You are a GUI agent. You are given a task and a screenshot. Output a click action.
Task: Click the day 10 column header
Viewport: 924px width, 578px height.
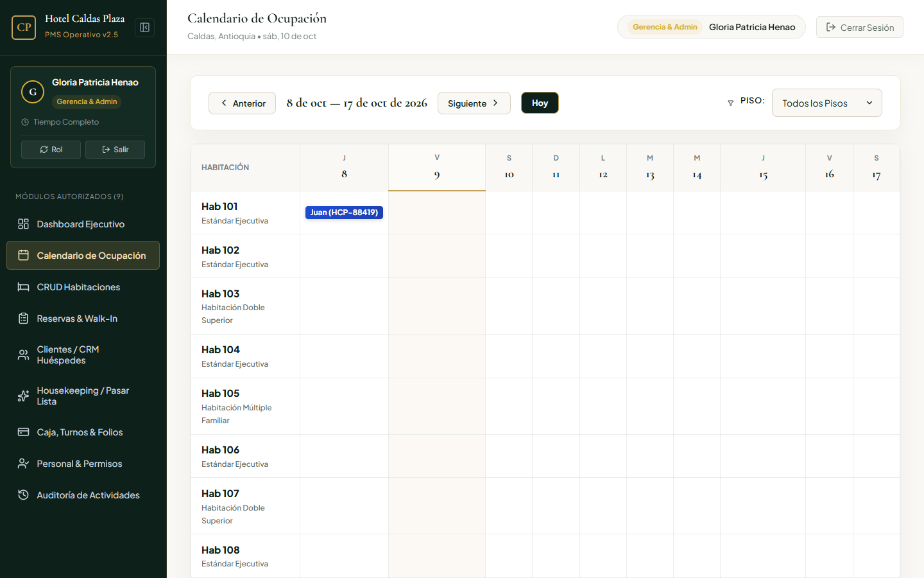tap(509, 168)
